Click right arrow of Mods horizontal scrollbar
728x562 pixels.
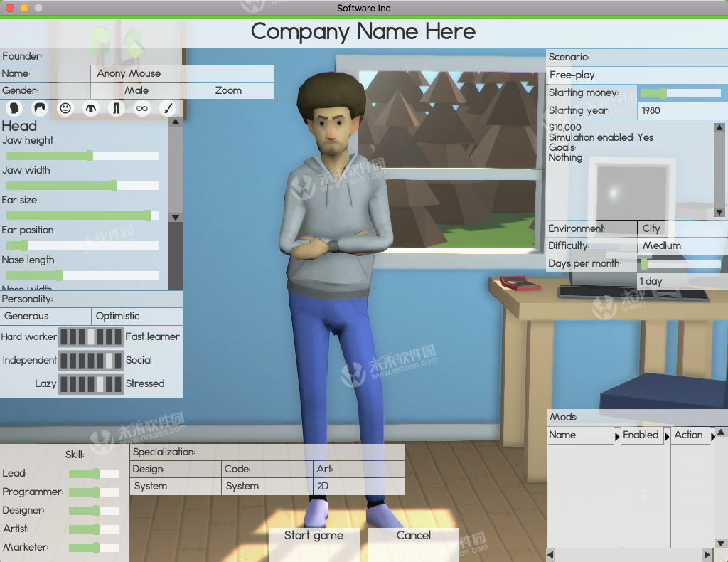tap(707, 554)
